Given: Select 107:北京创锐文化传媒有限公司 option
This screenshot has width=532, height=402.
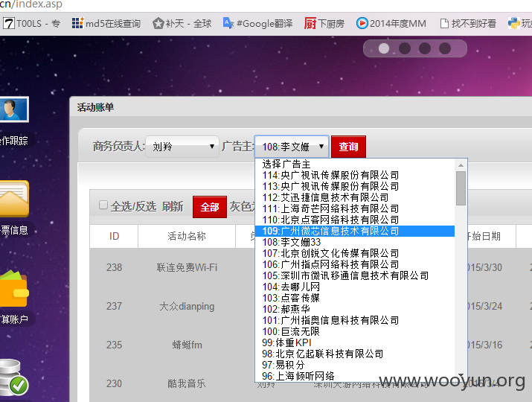Looking at the screenshot, I should pyautogui.click(x=355, y=253).
